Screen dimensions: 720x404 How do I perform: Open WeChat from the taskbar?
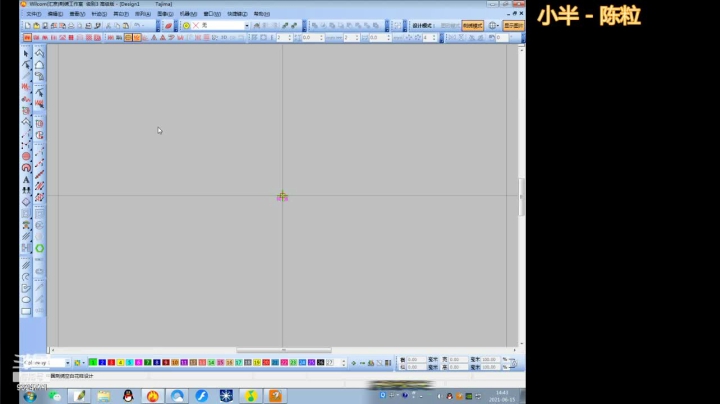point(55,396)
